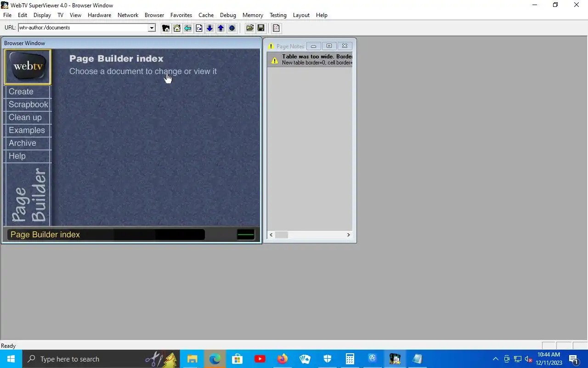Maximize the Page Notes window

329,46
